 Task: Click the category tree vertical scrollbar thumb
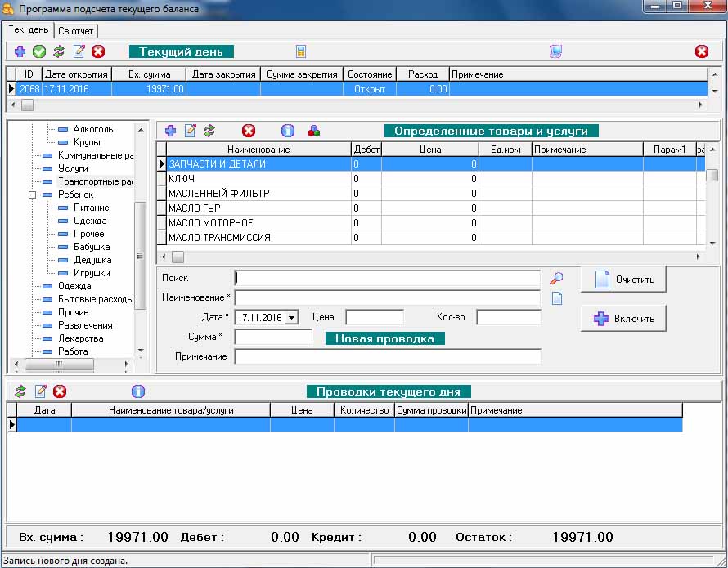pyautogui.click(x=140, y=256)
